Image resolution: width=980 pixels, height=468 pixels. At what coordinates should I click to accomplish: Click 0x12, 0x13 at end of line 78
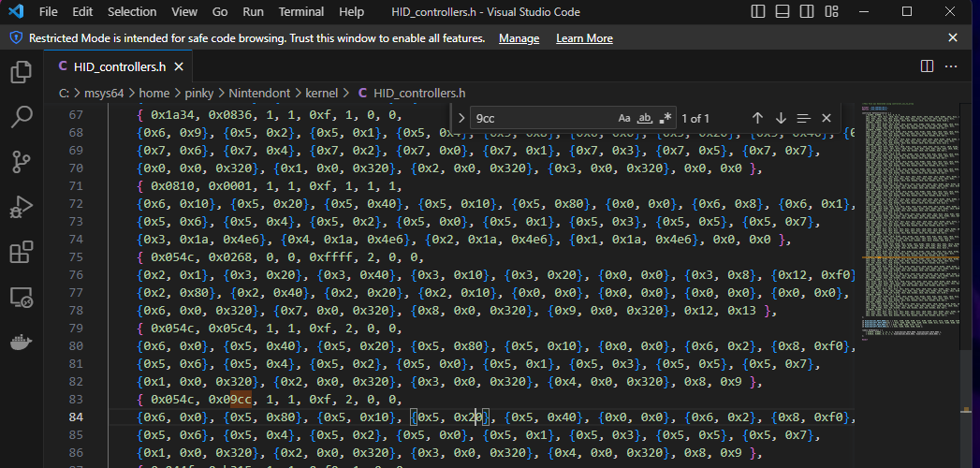pos(721,311)
